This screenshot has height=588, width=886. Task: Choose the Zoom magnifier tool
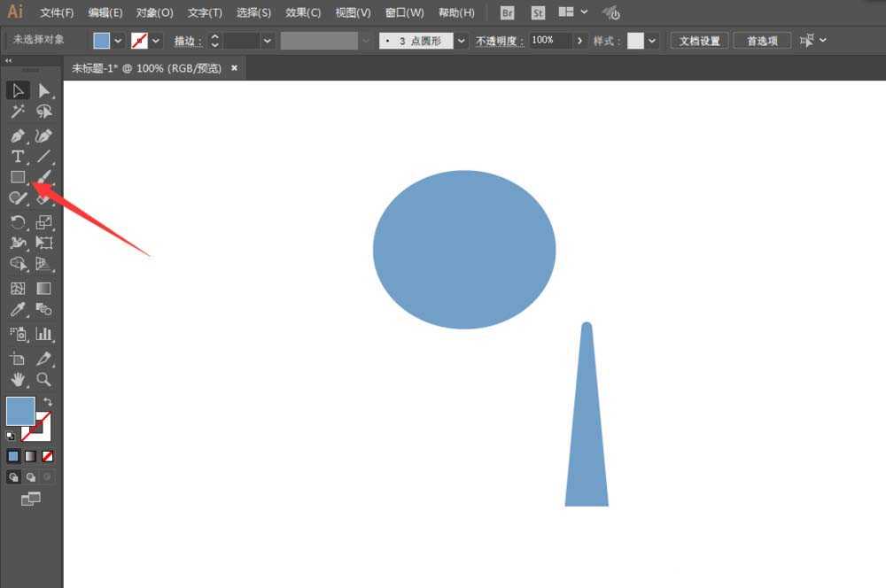(44, 380)
